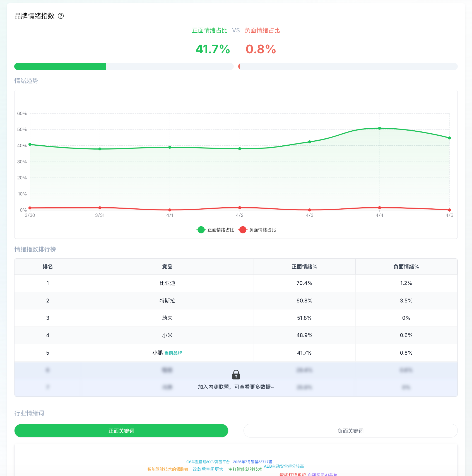Click the 情绪趋势 section heading
The height and width of the screenshot is (476, 472).
coord(26,81)
